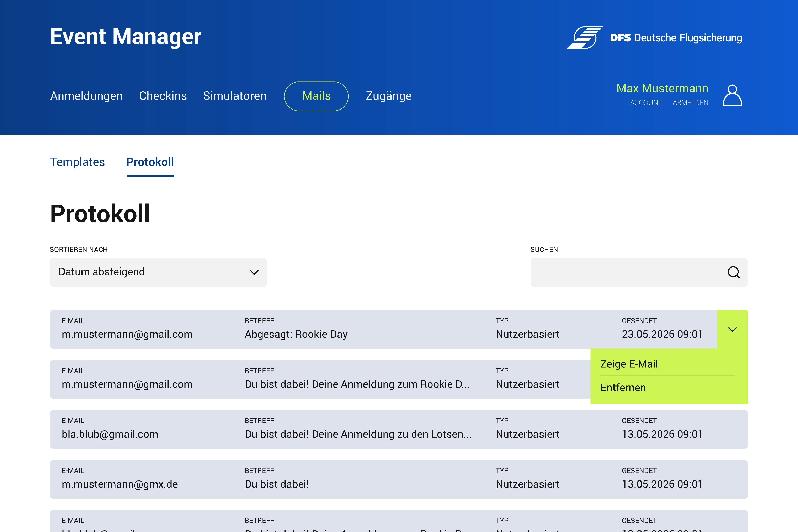The width and height of the screenshot is (798, 532).
Task: Navigate to Zugänge
Action: click(x=388, y=96)
